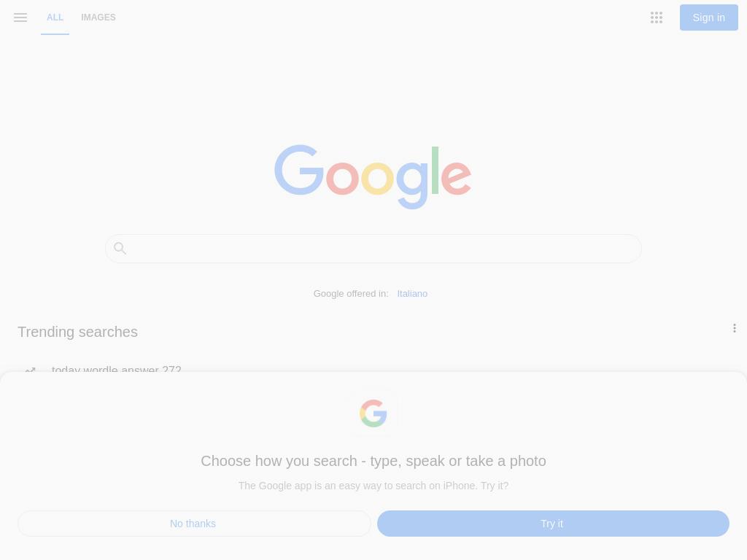Viewport: 747px width, 560px height.
Task: Click the magnifying glass search icon
Action: coord(120,248)
